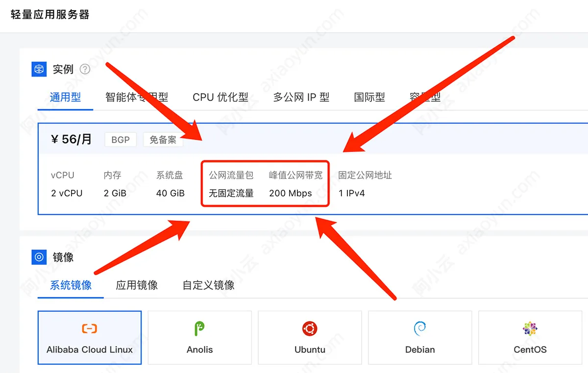
Task: Click the 200 Mbps bandwidth value
Action: [291, 193]
